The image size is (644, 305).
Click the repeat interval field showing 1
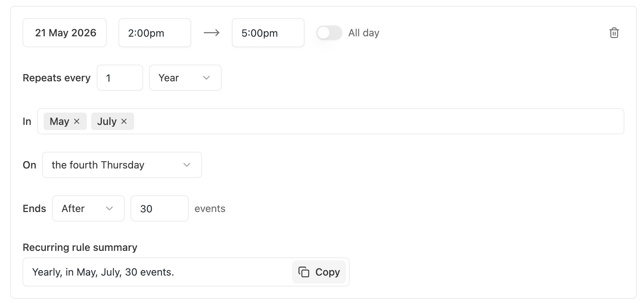[120, 78]
